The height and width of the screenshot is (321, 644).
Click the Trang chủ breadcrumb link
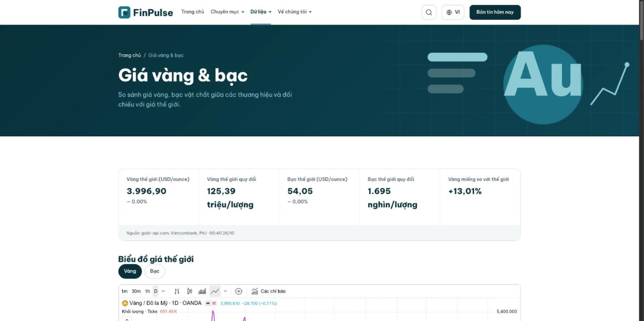[129, 55]
